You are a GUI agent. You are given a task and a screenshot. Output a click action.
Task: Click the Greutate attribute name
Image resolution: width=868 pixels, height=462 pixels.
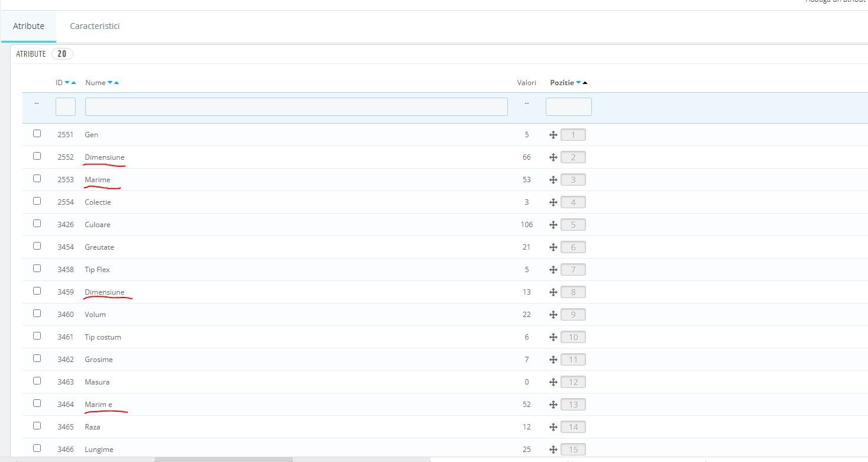pos(99,247)
